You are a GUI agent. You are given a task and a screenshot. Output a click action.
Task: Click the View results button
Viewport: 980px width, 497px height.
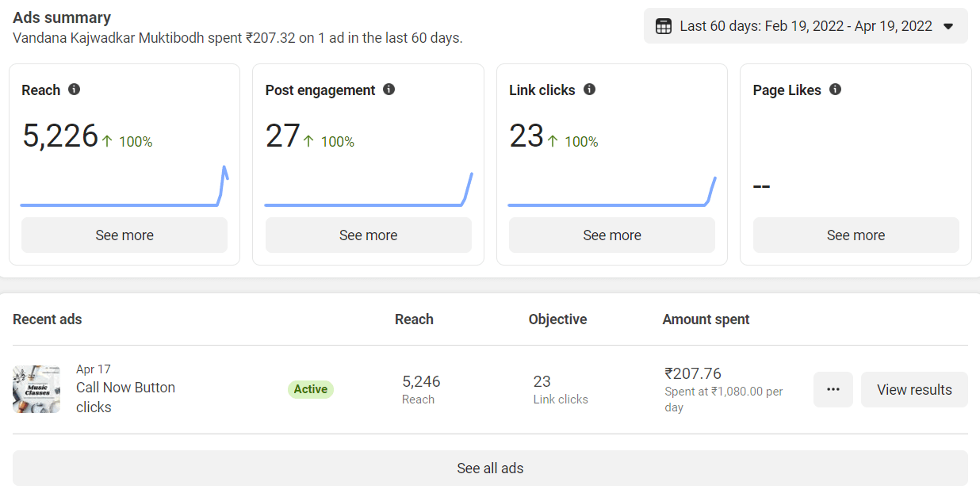pyautogui.click(x=913, y=389)
